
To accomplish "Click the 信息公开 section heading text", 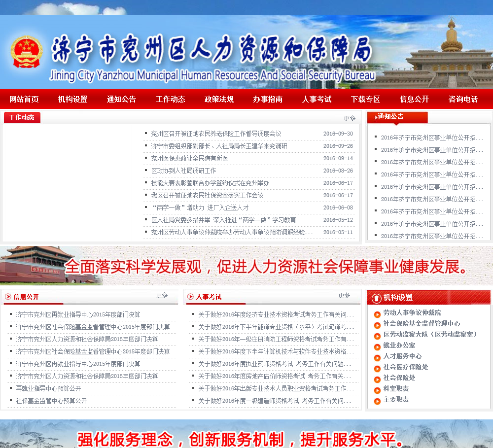I will pyautogui.click(x=27, y=297).
